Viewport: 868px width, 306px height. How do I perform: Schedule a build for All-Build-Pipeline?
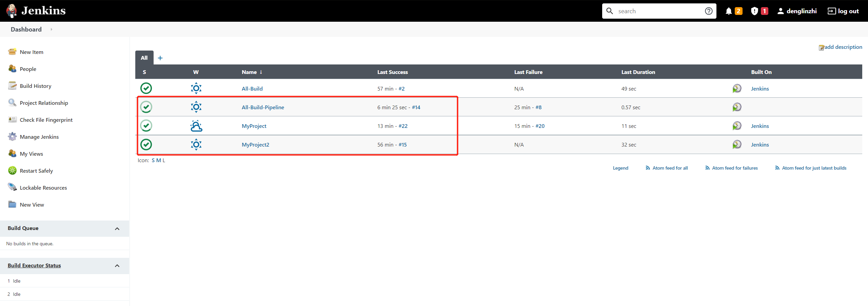737,107
